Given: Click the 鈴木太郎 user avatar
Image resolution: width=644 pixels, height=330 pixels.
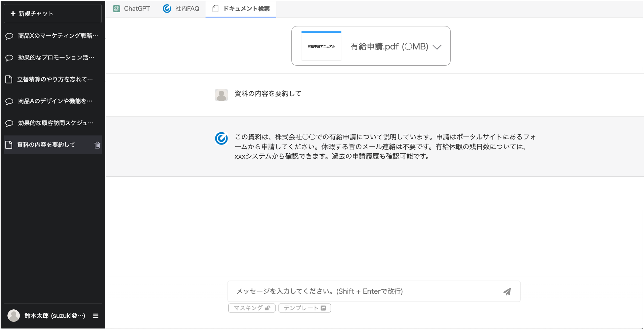Looking at the screenshot, I should [x=14, y=315].
